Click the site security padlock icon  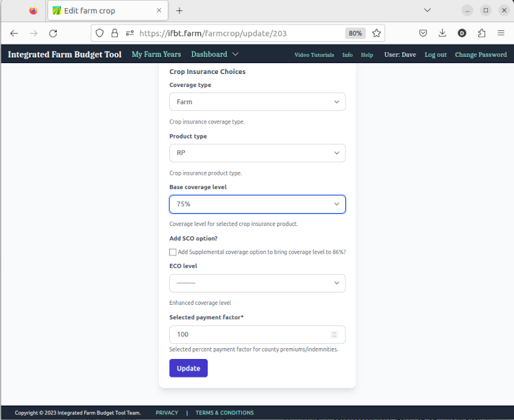(x=114, y=33)
